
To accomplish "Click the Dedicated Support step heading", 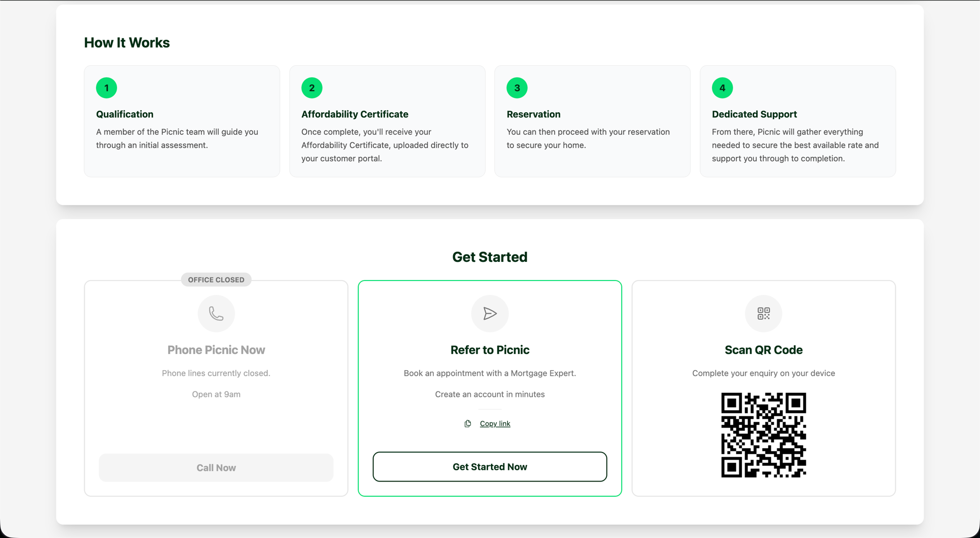I will tap(755, 114).
